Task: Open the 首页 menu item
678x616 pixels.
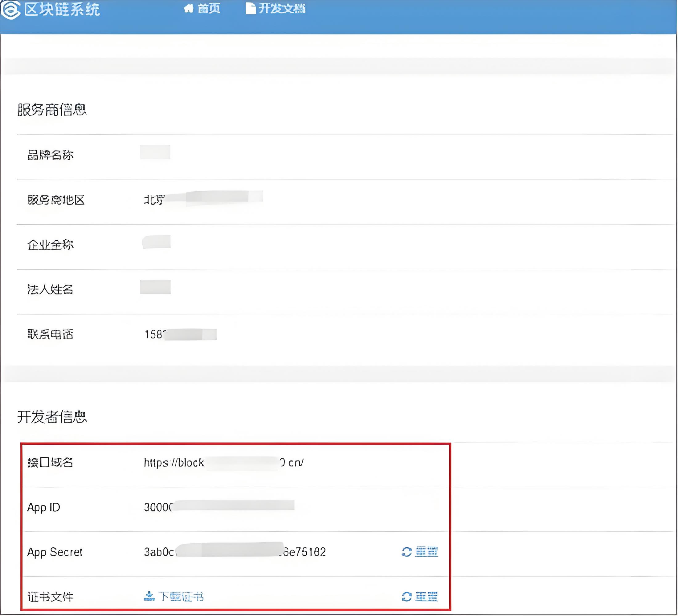Action: (x=209, y=8)
